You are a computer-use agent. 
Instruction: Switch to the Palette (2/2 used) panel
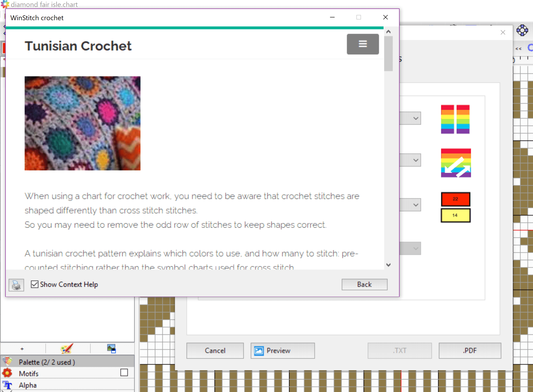click(47, 362)
